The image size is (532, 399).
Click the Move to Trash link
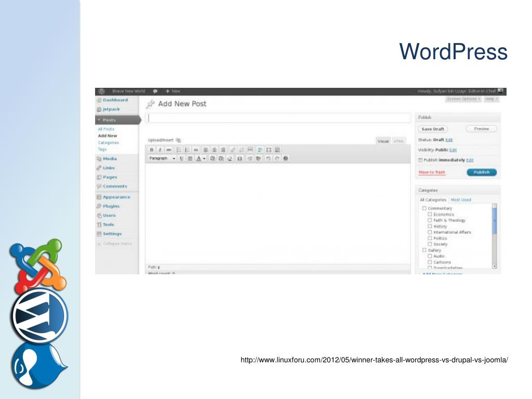(432, 172)
